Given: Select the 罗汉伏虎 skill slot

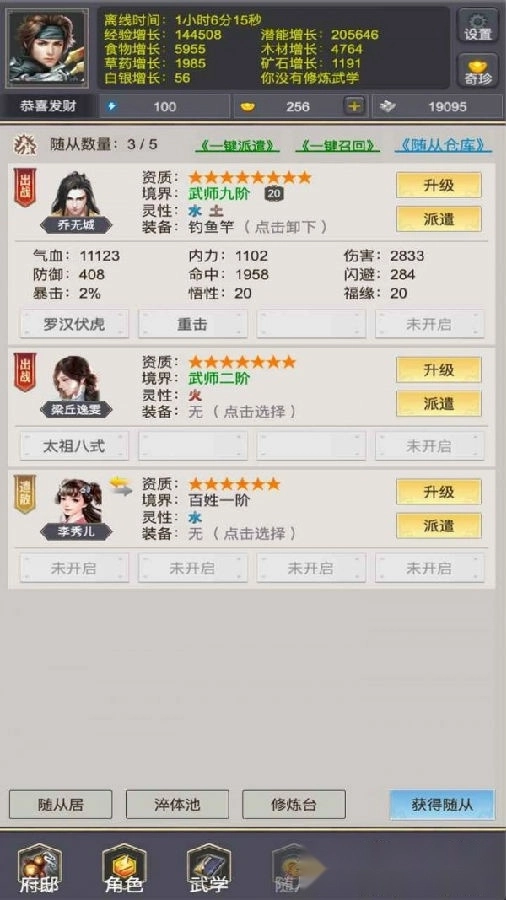Looking at the screenshot, I should [75, 324].
